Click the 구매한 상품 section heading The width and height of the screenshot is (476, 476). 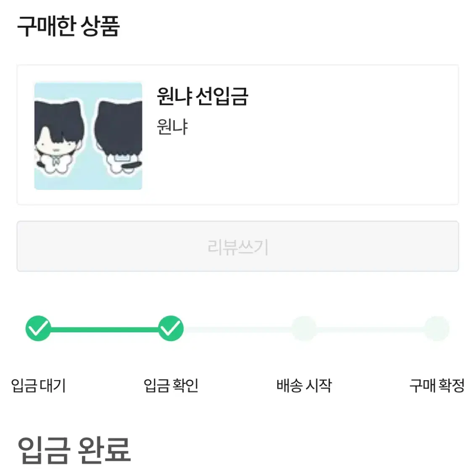click(x=68, y=26)
